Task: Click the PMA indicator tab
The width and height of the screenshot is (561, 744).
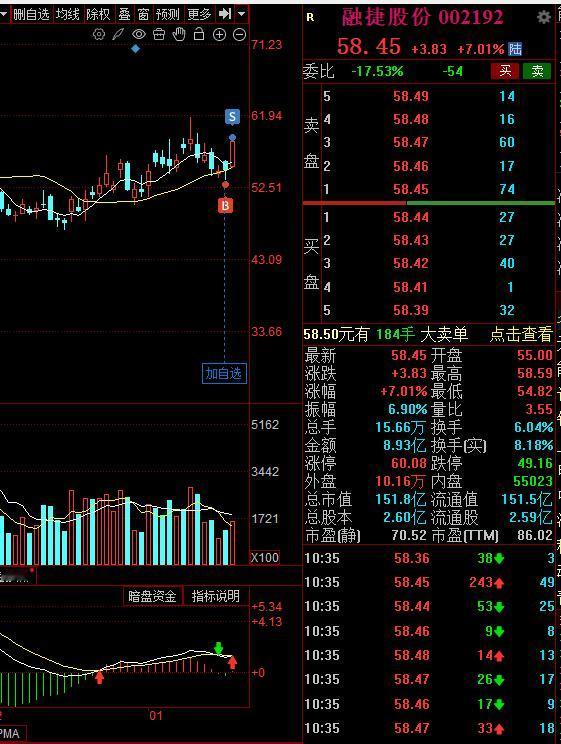Action: point(10,734)
